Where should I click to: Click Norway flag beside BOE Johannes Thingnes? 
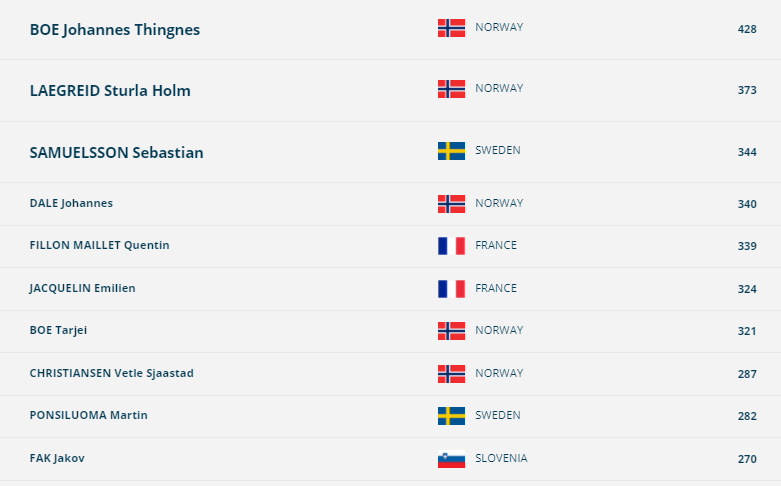[451, 28]
